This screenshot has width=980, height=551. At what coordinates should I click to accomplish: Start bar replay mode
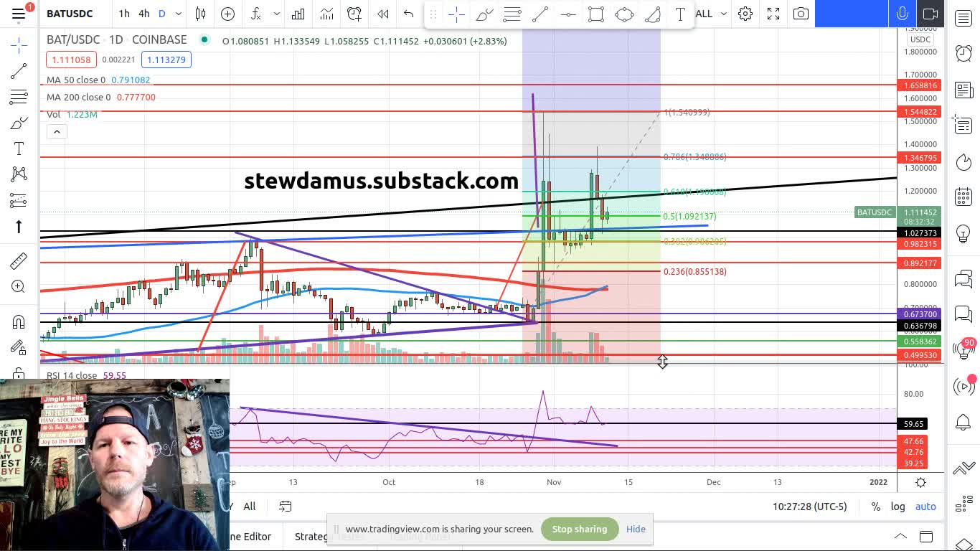(x=383, y=14)
